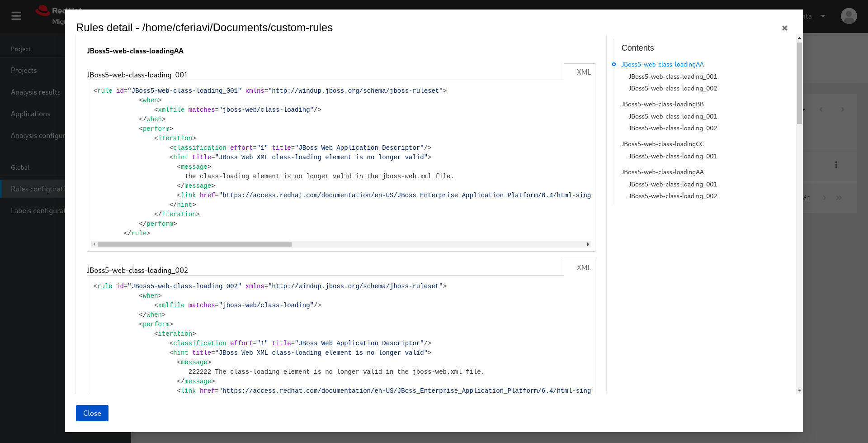
Task: Click the dialog scroll down arrow
Action: (x=799, y=390)
